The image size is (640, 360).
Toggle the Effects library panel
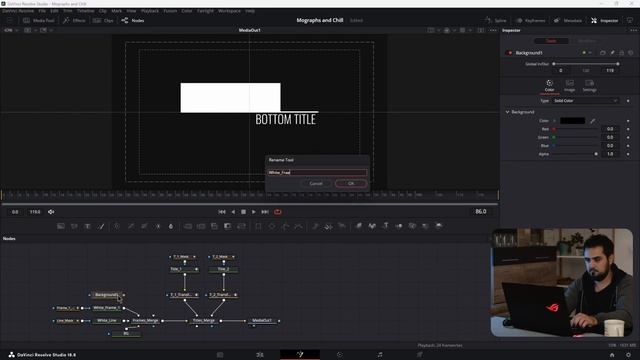74,20
